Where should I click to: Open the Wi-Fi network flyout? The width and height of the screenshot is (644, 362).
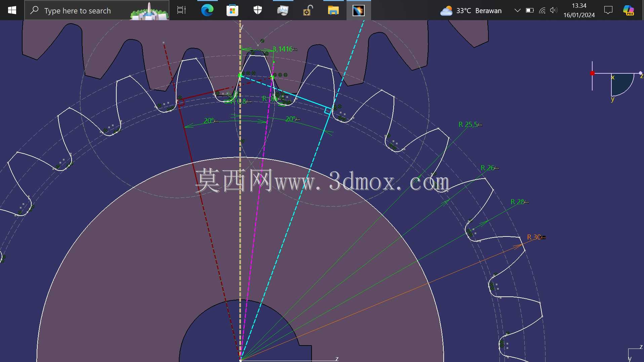pos(542,10)
